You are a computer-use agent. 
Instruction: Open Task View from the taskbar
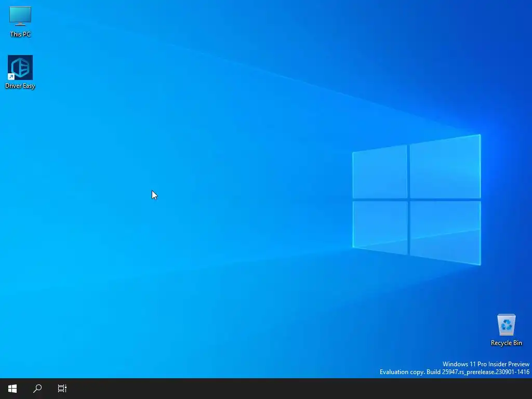[62, 389]
